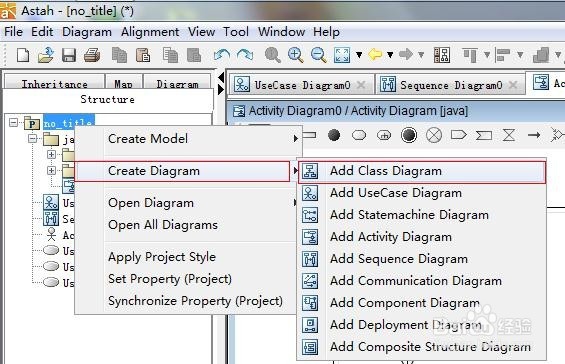
Task: Select the Accept Event Action tool
Action: click(x=484, y=136)
